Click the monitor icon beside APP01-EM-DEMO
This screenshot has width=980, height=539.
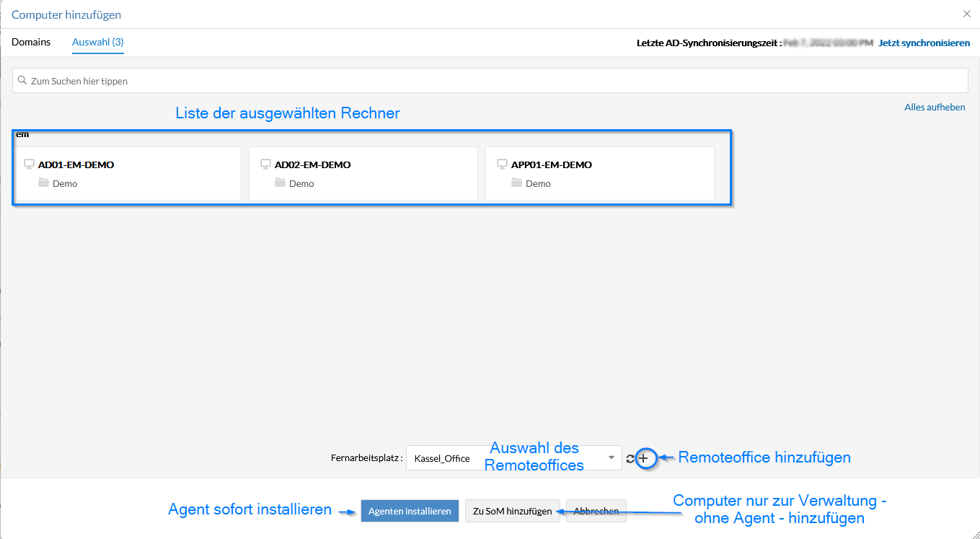tap(502, 165)
